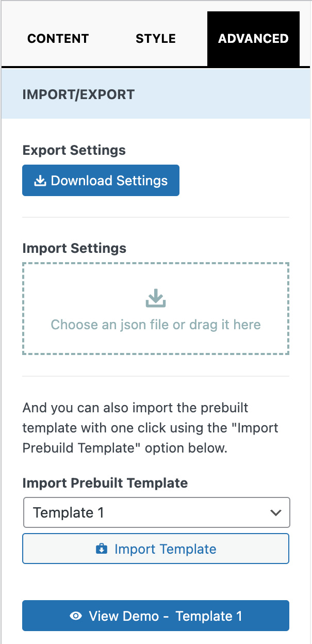This screenshot has width=312, height=644.
Task: Collapse the IMPORT/EXPORT section header
Action: [x=156, y=94]
